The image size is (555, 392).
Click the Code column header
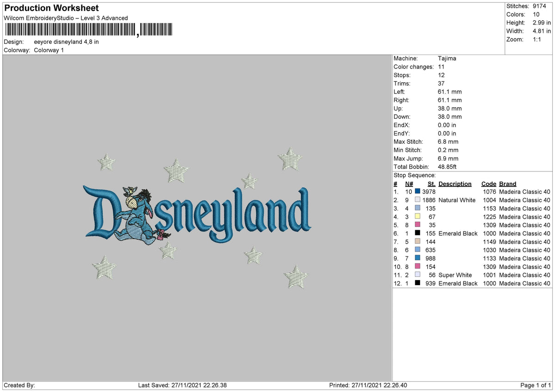[x=488, y=184]
